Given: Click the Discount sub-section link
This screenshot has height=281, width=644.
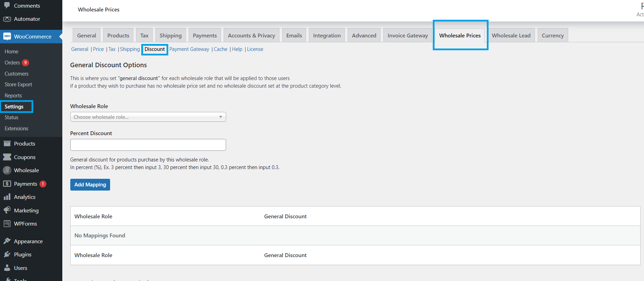Looking at the screenshot, I should 154,49.
